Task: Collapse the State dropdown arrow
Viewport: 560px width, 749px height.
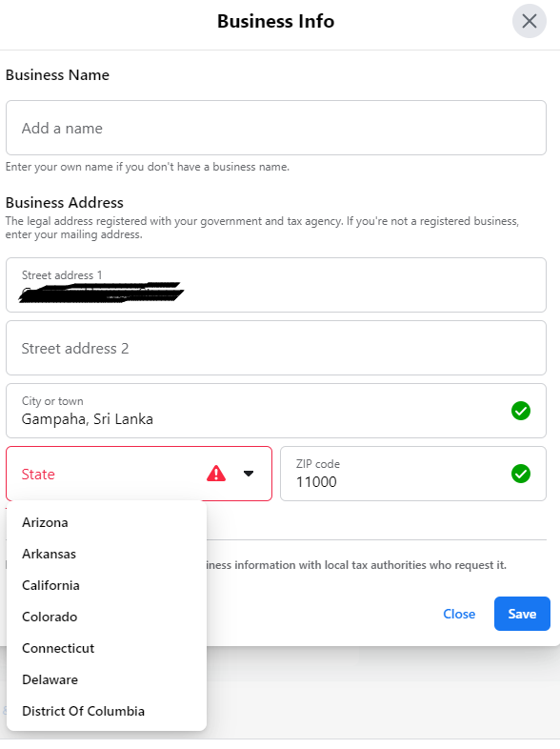Action: (x=249, y=474)
